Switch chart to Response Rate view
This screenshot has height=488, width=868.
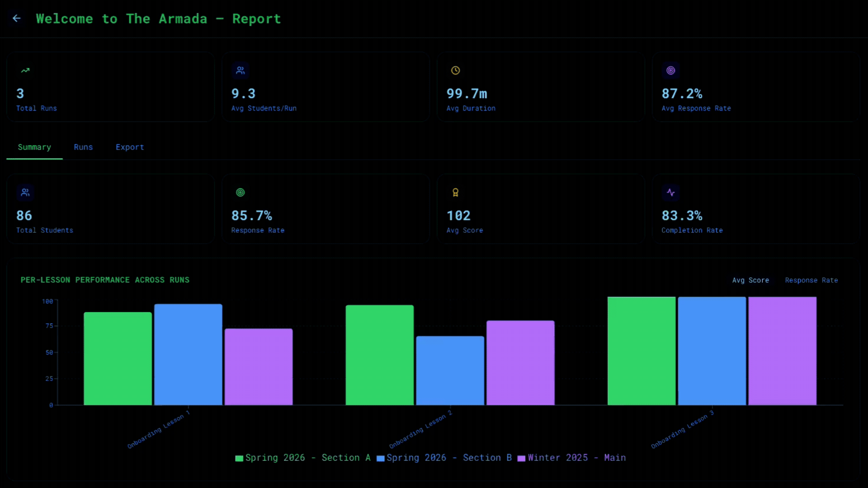(x=811, y=280)
